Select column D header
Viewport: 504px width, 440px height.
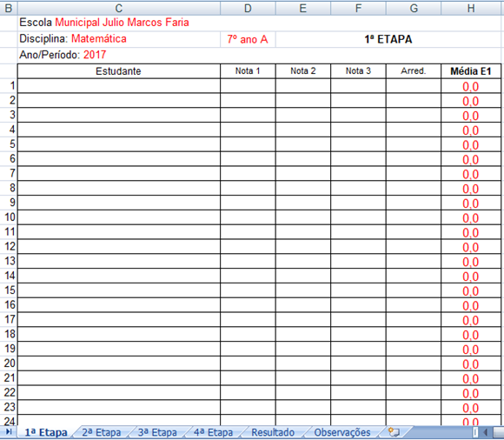[248, 8]
